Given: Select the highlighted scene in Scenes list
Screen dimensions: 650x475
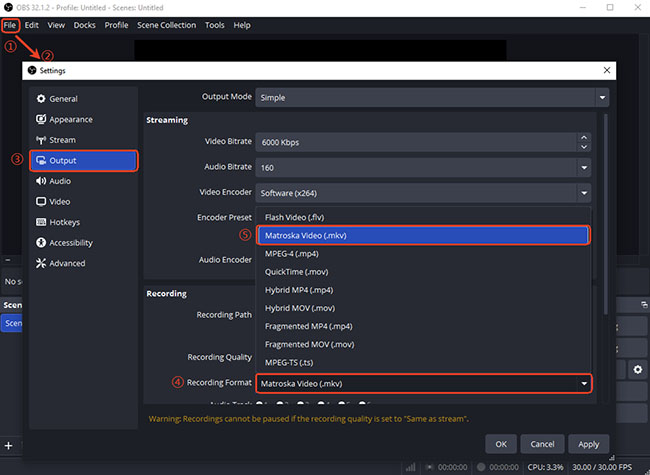Looking at the screenshot, I should (12, 323).
